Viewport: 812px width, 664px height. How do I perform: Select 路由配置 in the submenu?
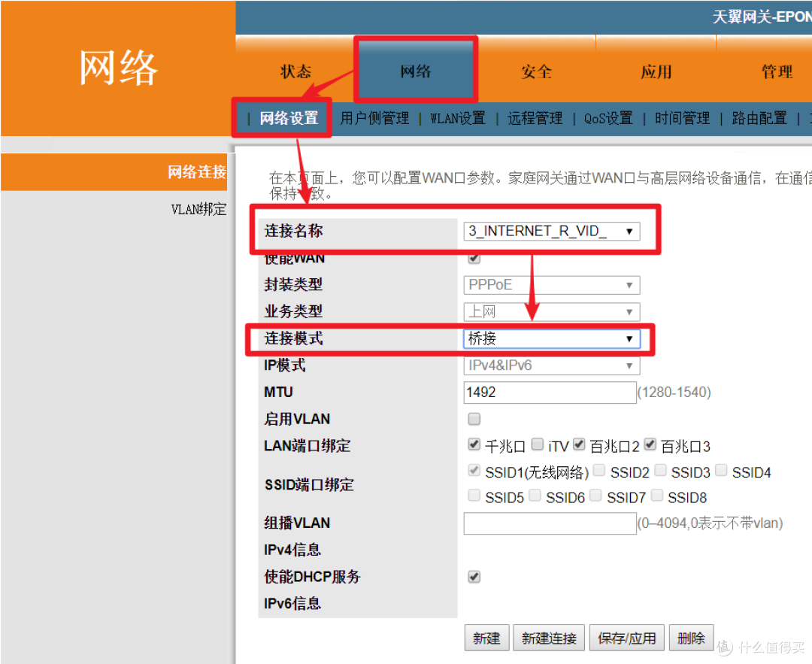(759, 117)
